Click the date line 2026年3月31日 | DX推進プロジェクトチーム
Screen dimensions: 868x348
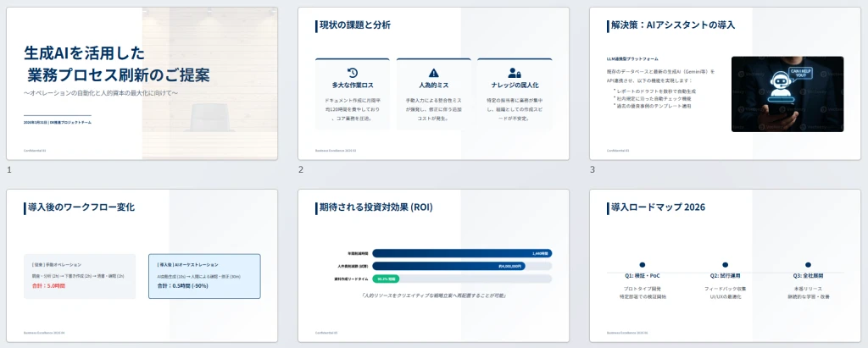click(58, 122)
